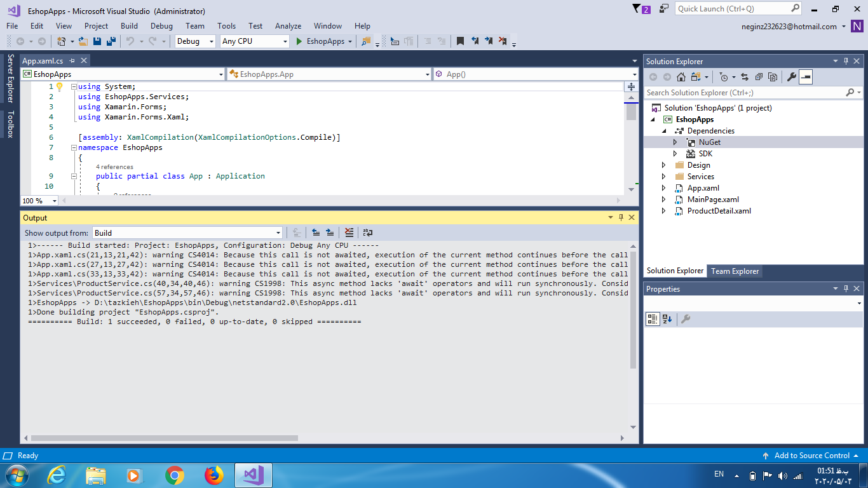The image size is (868, 488).
Task: Expand the NuGet node
Action: [675, 142]
